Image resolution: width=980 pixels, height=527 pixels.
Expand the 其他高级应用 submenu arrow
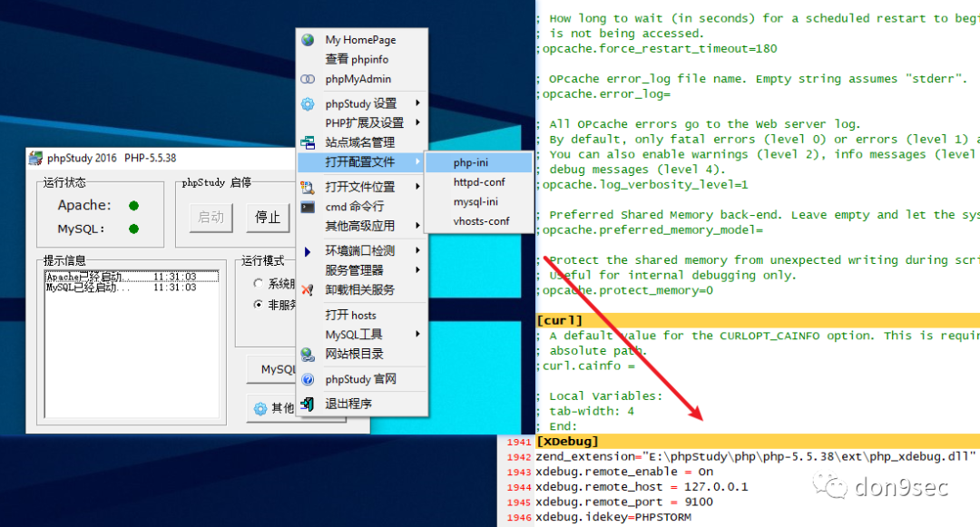point(417,226)
